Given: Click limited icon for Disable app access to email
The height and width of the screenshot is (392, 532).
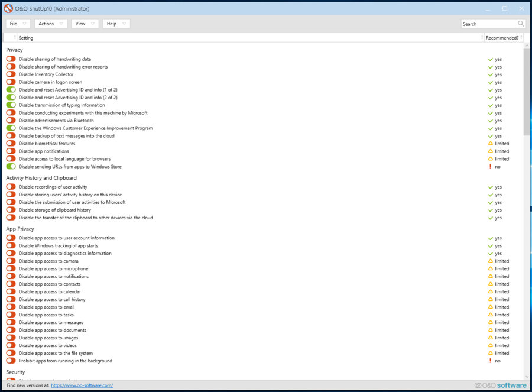Looking at the screenshot, I should (x=490, y=307).
